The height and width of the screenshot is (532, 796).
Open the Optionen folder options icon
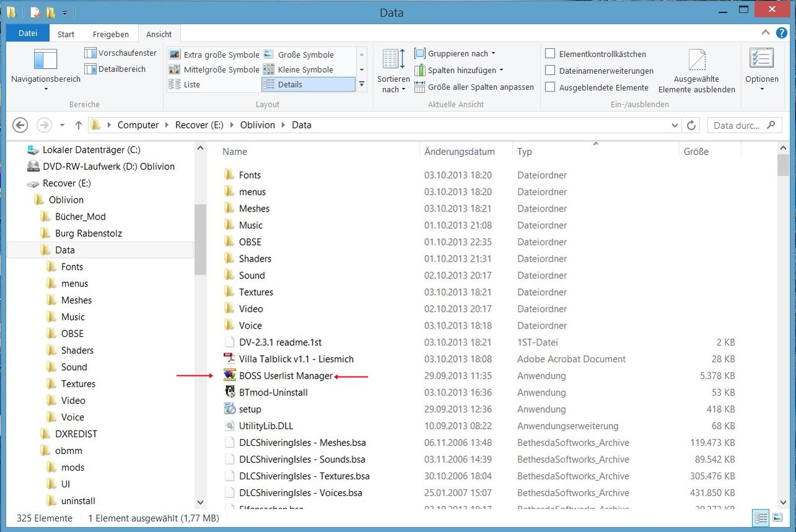click(x=761, y=60)
